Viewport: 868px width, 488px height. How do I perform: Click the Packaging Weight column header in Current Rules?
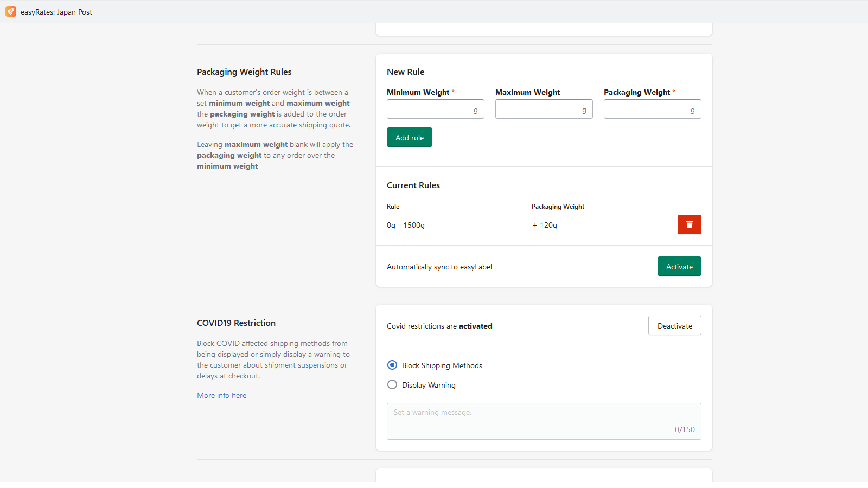pyautogui.click(x=558, y=207)
